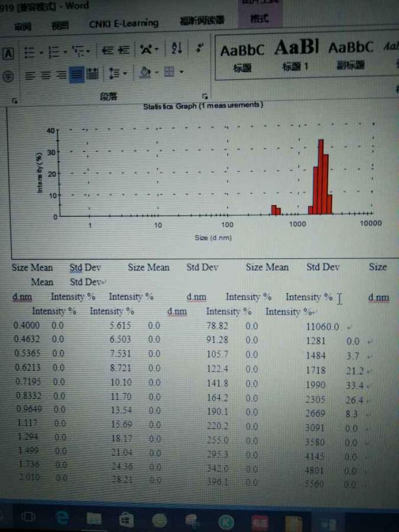Click the value 105.7 in the table
Viewport: 399px width, 532px height.
(x=218, y=355)
